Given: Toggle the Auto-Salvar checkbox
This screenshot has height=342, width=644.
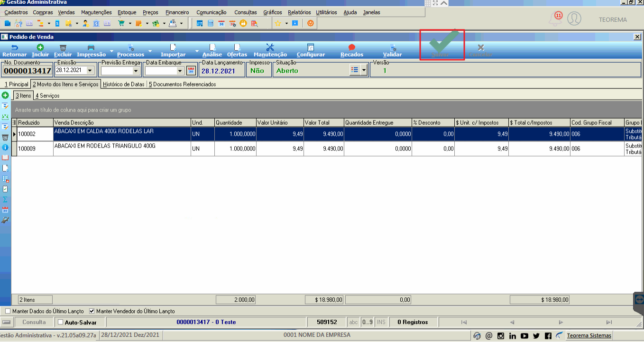Looking at the screenshot, I should (60, 322).
